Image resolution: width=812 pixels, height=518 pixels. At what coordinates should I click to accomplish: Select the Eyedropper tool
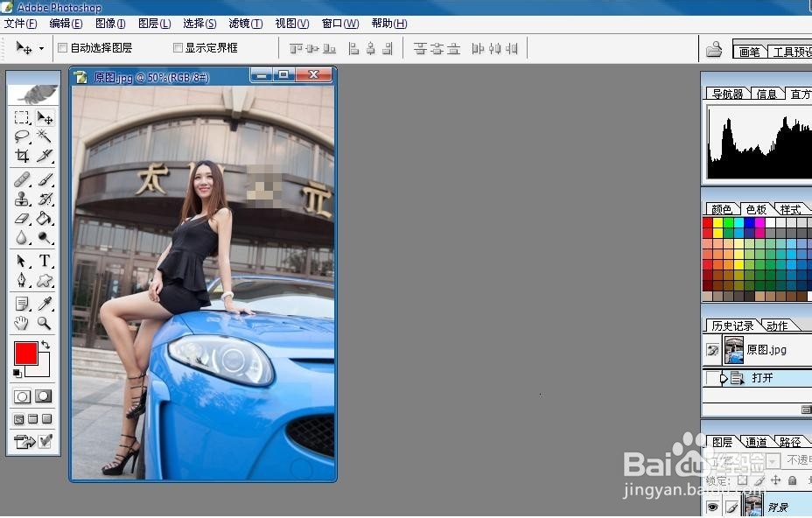pyautogui.click(x=45, y=304)
